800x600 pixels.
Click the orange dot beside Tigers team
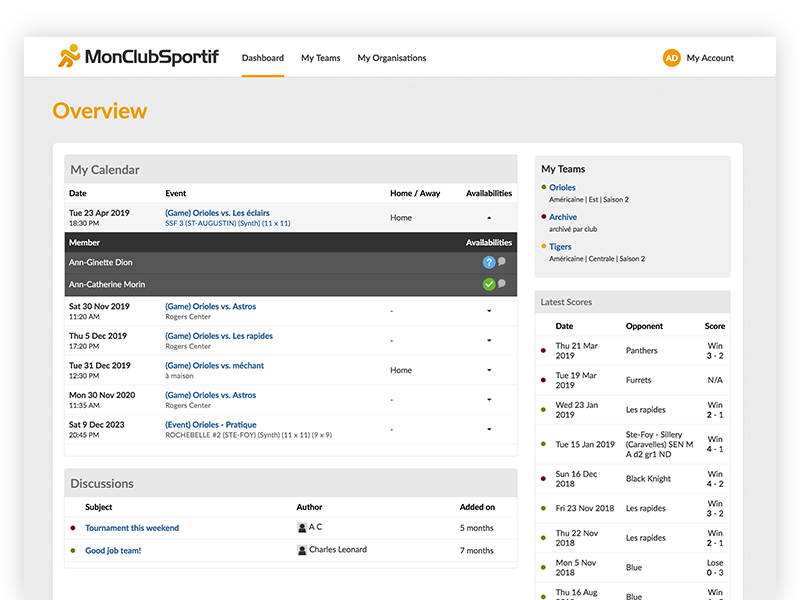click(544, 246)
